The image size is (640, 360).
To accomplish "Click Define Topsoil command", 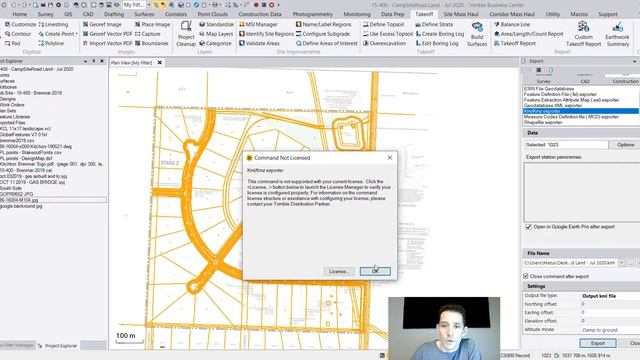I will point(383,24).
